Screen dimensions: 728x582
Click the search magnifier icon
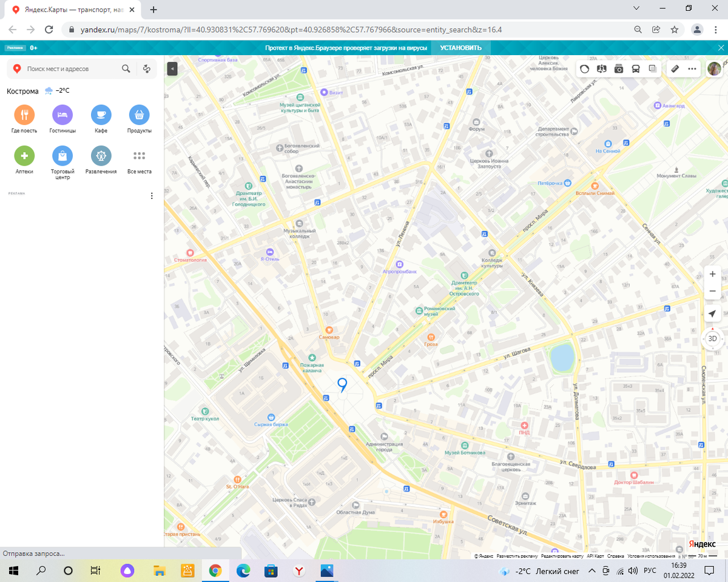(x=126, y=69)
